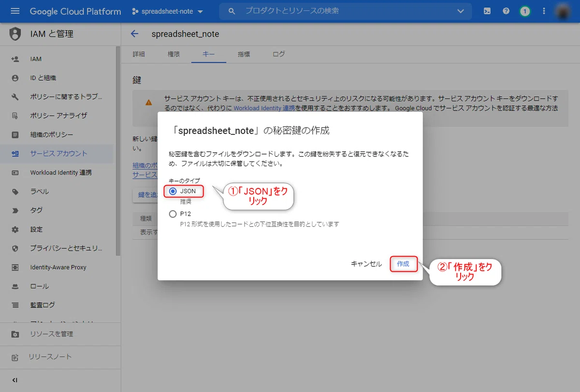This screenshot has width=580, height=392.
Task: Click the ラベル tag icon
Action: [x=15, y=191]
